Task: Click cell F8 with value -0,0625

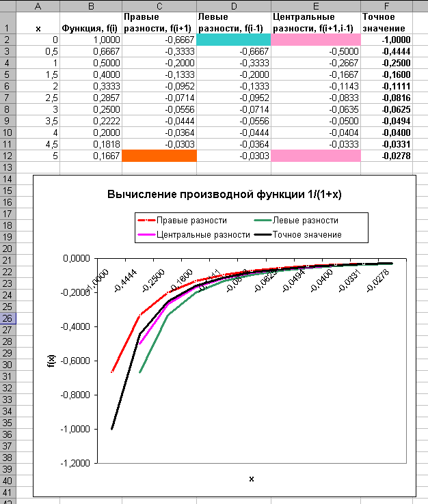Action: 386,109
